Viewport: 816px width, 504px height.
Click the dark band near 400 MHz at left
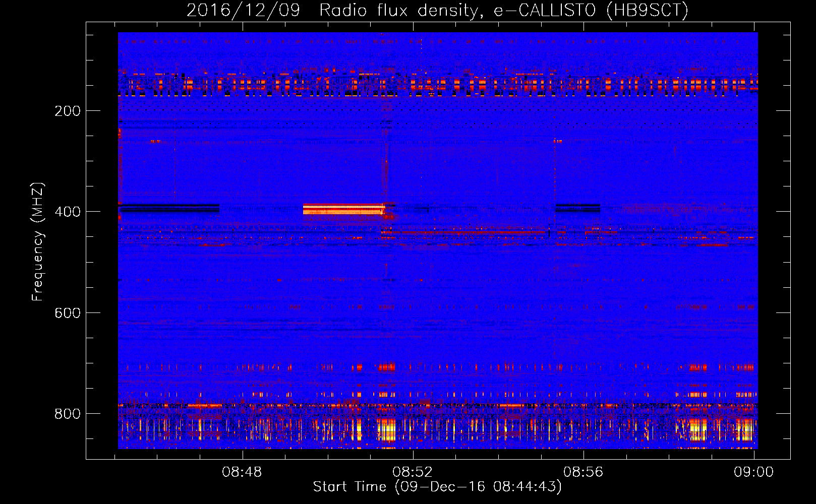(169, 208)
